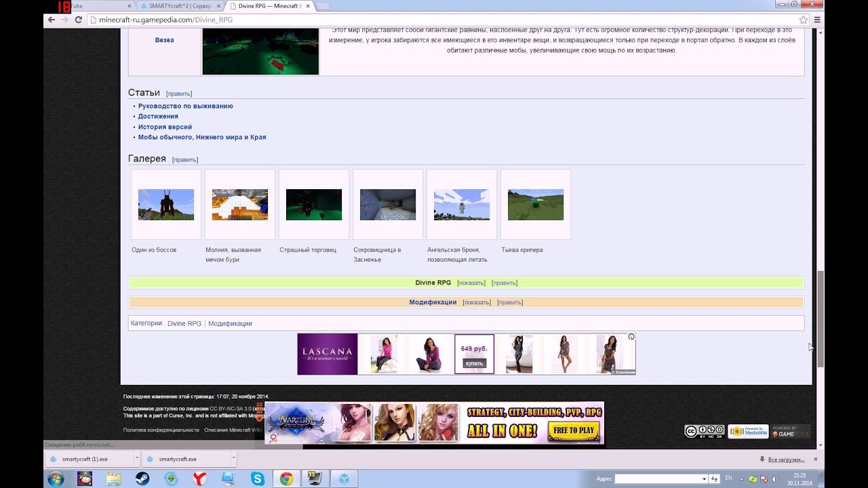Viewport: 868px width, 488px height.
Task: Click the page vertical scrollbar thumb
Action: pos(821,319)
